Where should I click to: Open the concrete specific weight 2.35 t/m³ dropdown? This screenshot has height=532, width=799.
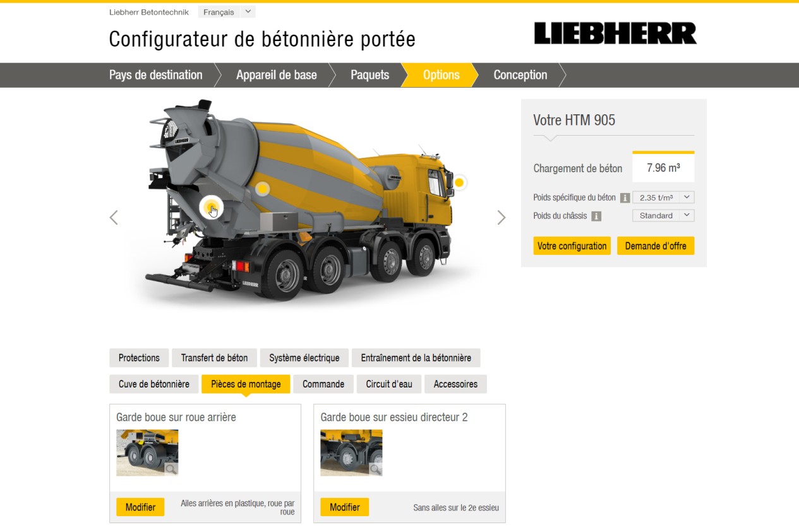(x=663, y=198)
